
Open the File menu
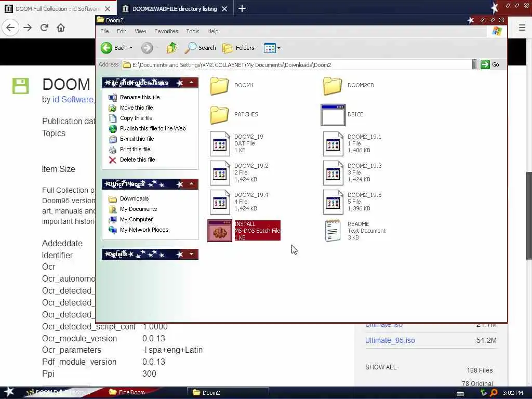tap(104, 31)
